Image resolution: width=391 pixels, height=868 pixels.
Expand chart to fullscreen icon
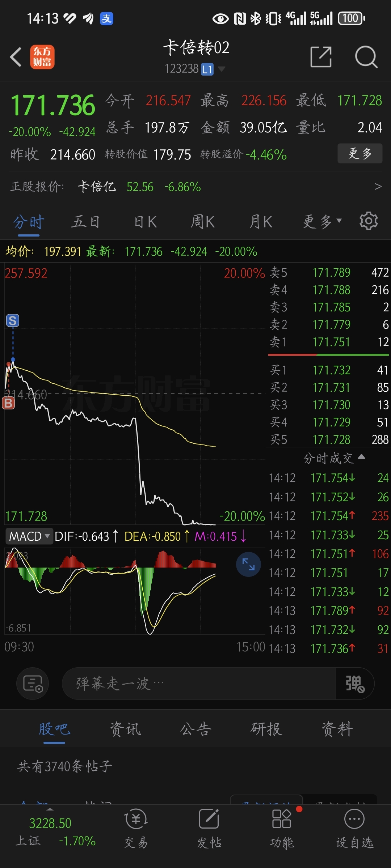[x=248, y=564]
